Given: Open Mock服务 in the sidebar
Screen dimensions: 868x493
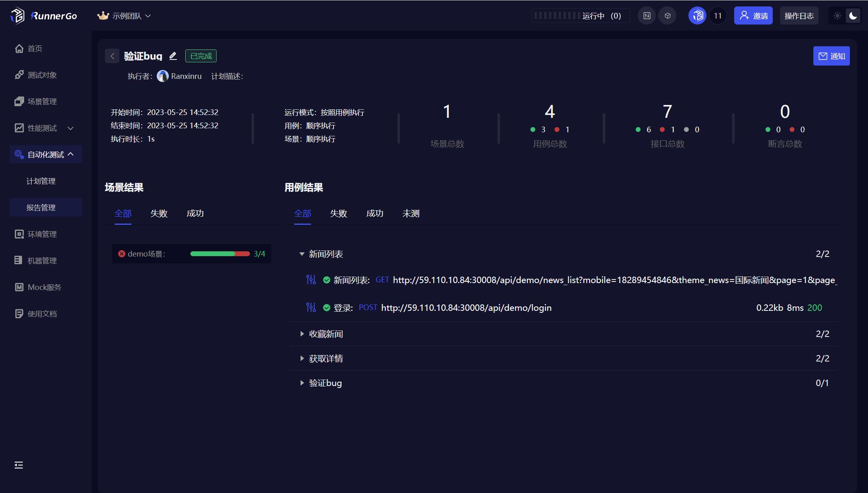Looking at the screenshot, I should (44, 287).
